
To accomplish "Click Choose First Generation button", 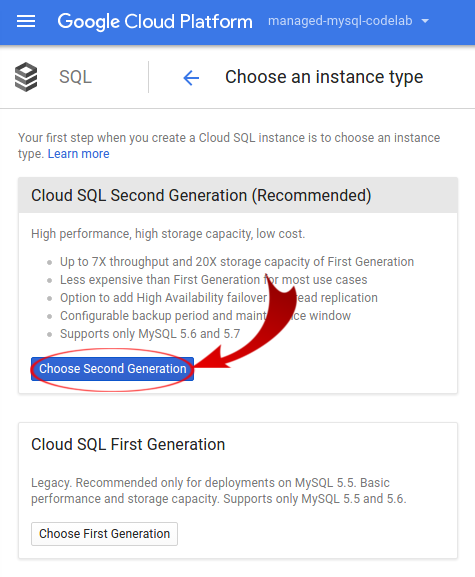I will 104,534.
